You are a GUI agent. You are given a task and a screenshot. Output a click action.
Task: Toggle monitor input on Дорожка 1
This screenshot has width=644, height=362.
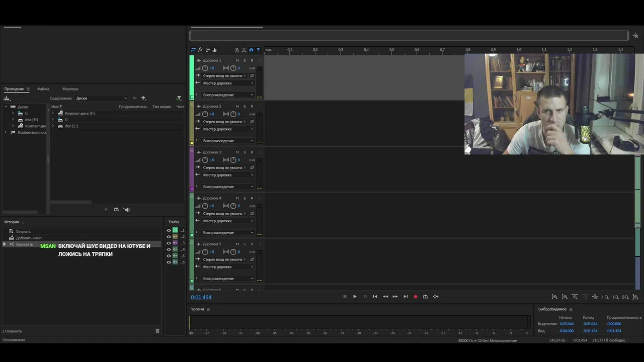(x=252, y=68)
